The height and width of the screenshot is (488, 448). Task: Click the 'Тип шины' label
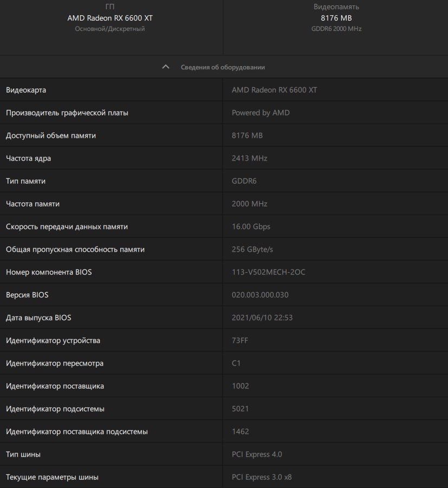coord(23,454)
